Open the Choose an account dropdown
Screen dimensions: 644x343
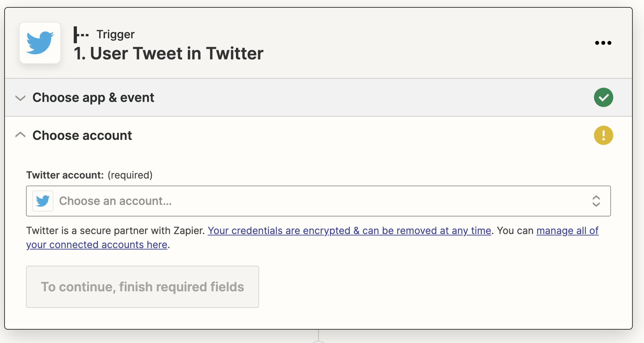point(318,201)
